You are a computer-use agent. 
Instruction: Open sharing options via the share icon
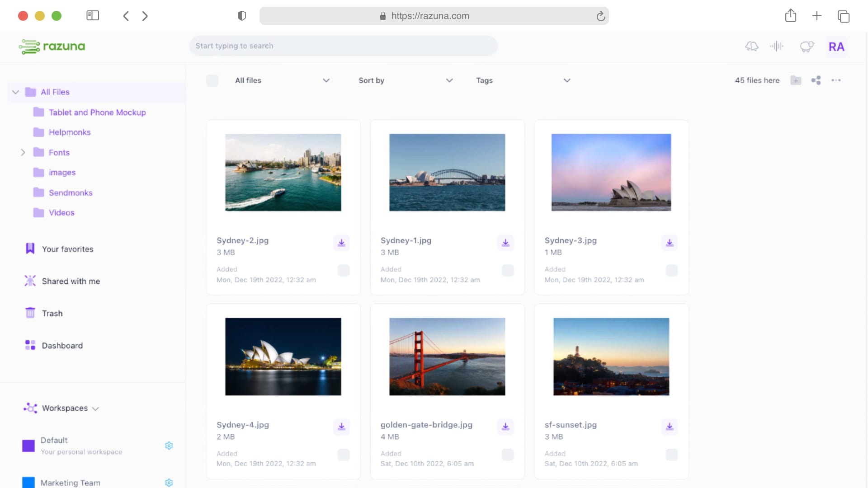tap(816, 80)
